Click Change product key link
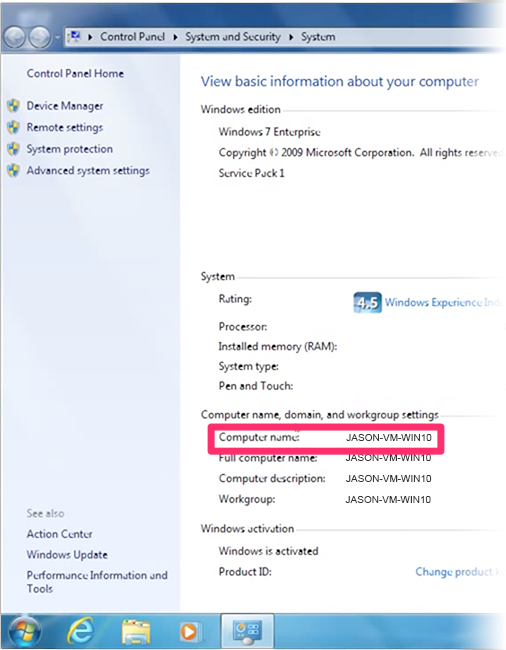506x650 pixels. pyautogui.click(x=459, y=572)
